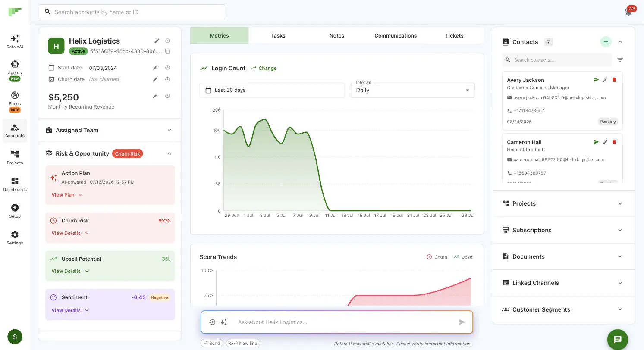Edit Cameron Hall's contact details
Viewport: 644px width, 350px height.
click(605, 142)
